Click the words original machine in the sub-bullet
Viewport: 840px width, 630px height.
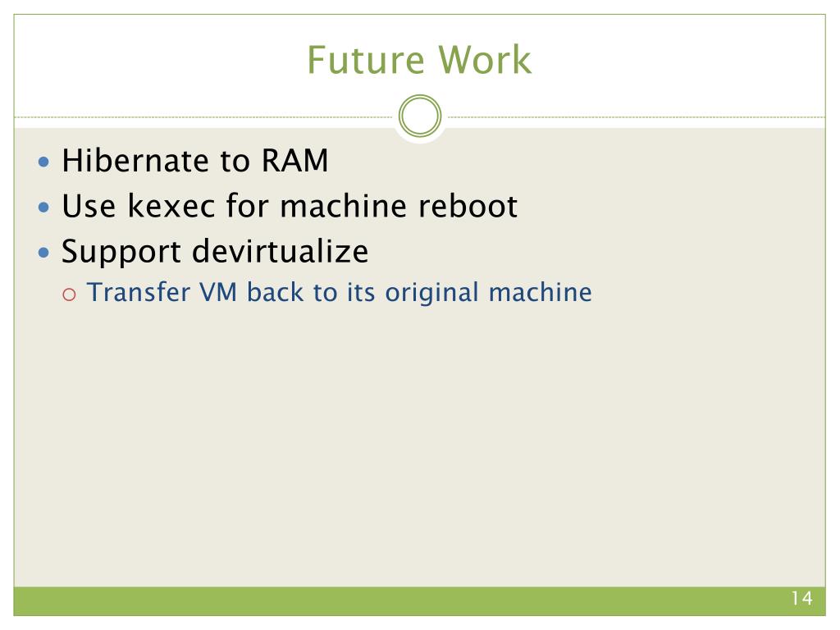pos(489,293)
